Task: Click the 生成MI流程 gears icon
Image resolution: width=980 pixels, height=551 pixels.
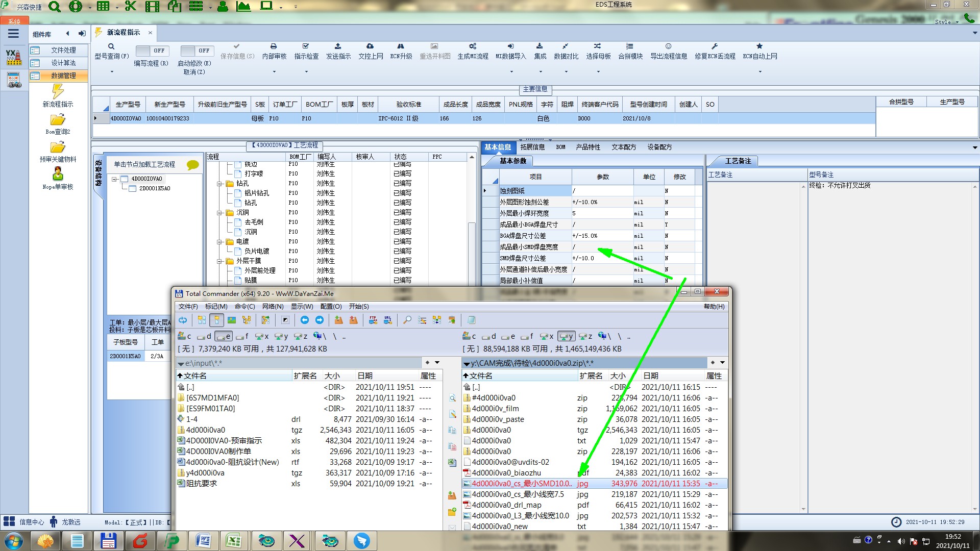Action: [x=473, y=46]
